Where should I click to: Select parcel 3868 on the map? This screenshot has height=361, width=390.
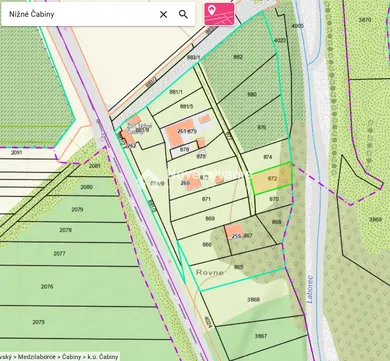[253, 300]
